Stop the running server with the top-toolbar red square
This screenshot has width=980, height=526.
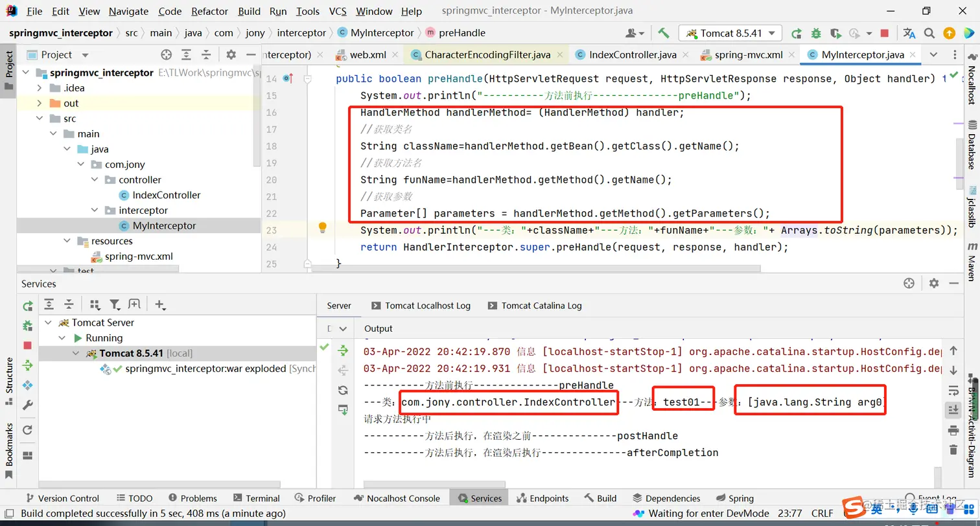[884, 33]
